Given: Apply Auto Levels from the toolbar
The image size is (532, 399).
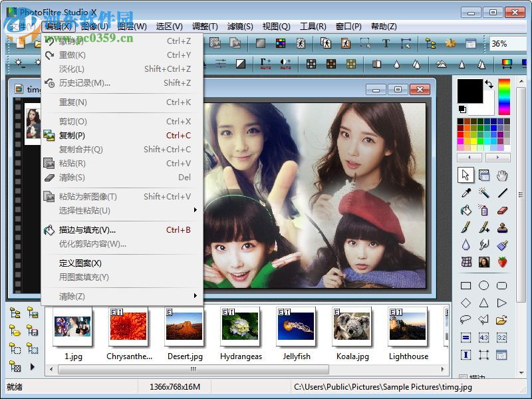Looking at the screenshot, I should click(x=266, y=64).
